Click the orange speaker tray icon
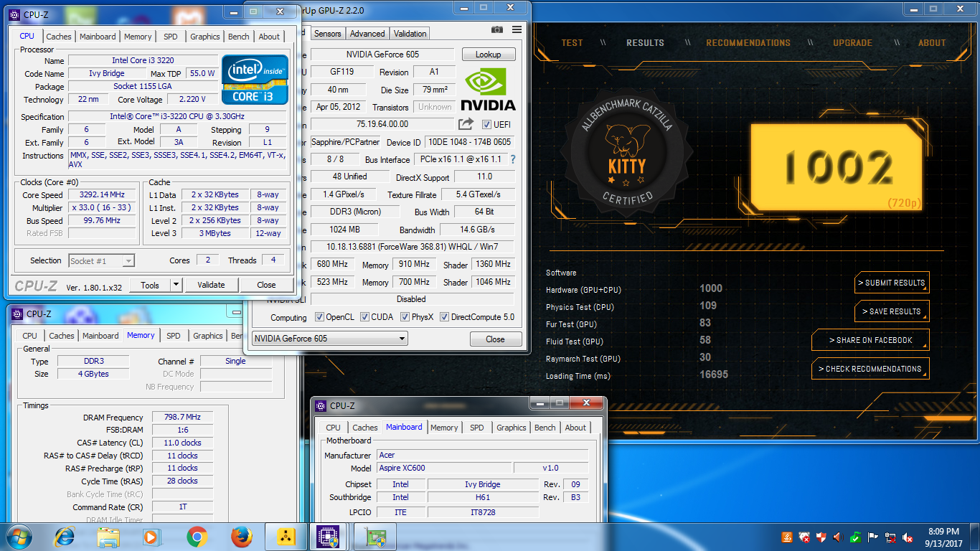The image size is (980, 551). 839,537
